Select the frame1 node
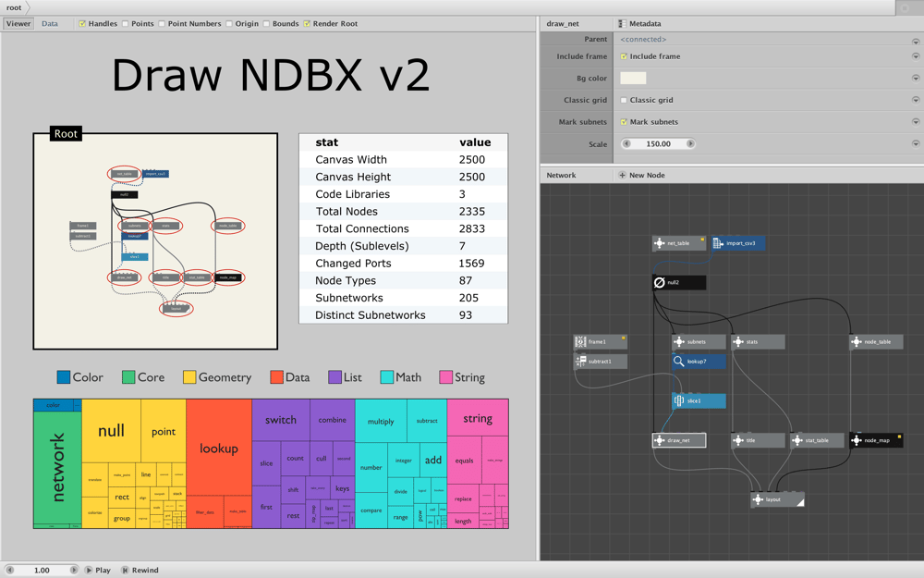This screenshot has width=924, height=578. (x=600, y=341)
